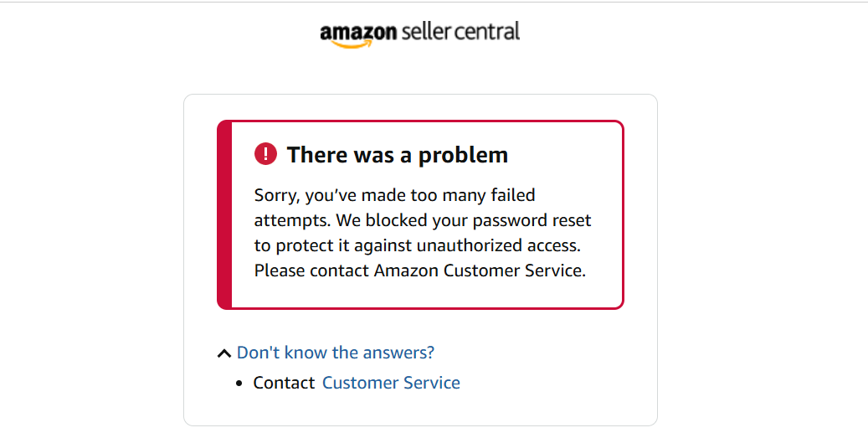This screenshot has width=868, height=438.
Task: Click the word problem in the alert heading
Action: pos(463,156)
